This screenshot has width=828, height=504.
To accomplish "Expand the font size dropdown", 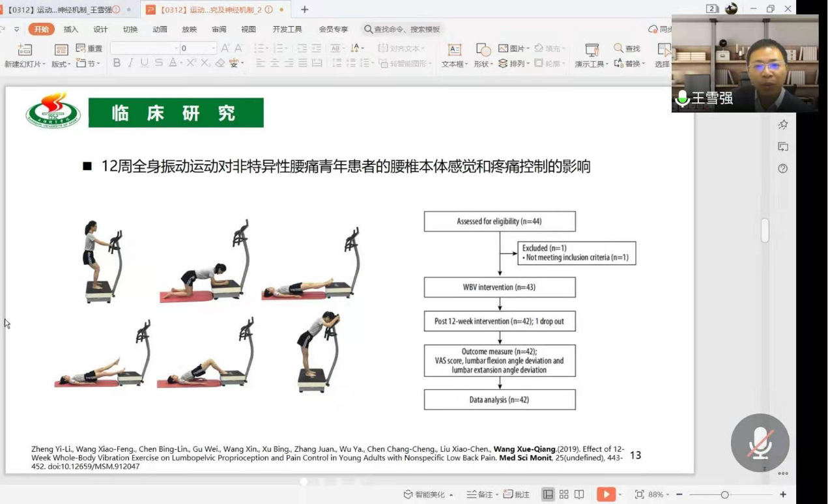I will click(x=213, y=48).
